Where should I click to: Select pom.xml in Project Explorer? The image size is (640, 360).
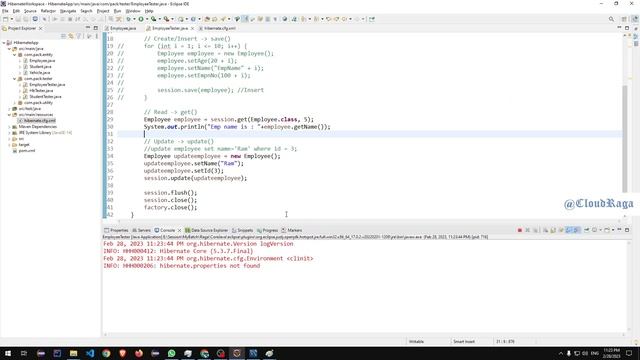[x=27, y=151]
